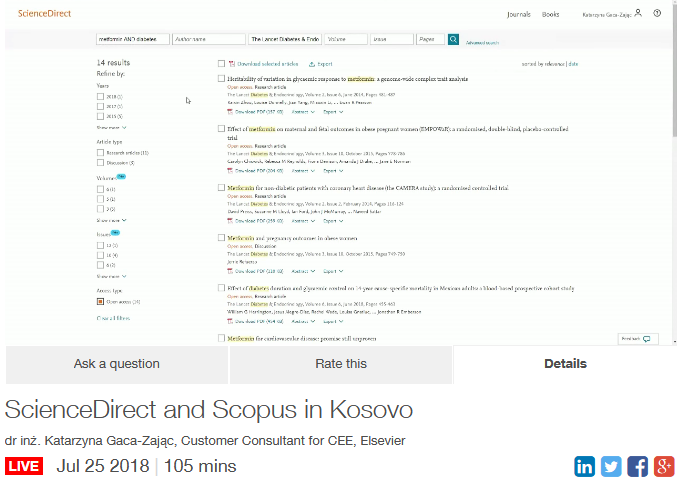Expand Show more under Volumes
This screenshot has width=684, height=488.
[x=111, y=220]
